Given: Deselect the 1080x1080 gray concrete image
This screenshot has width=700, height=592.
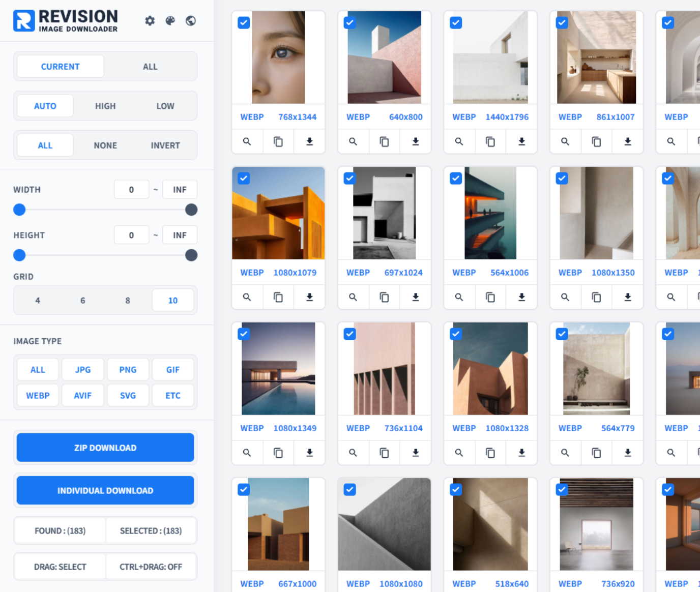Looking at the screenshot, I should [349, 489].
